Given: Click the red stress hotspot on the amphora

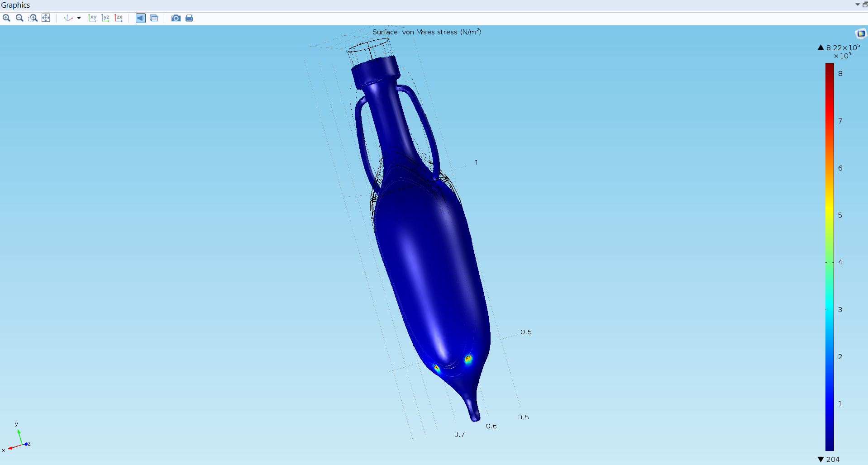Looking at the screenshot, I should 468,359.
